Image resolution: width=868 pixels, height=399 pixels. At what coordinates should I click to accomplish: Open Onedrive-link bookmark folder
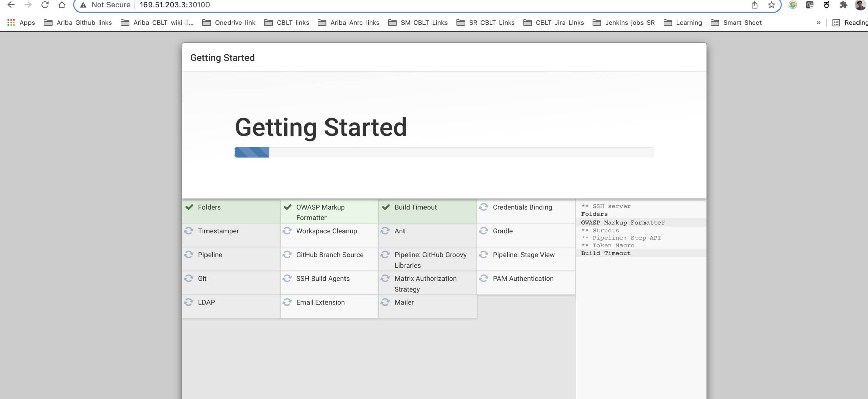(x=229, y=23)
